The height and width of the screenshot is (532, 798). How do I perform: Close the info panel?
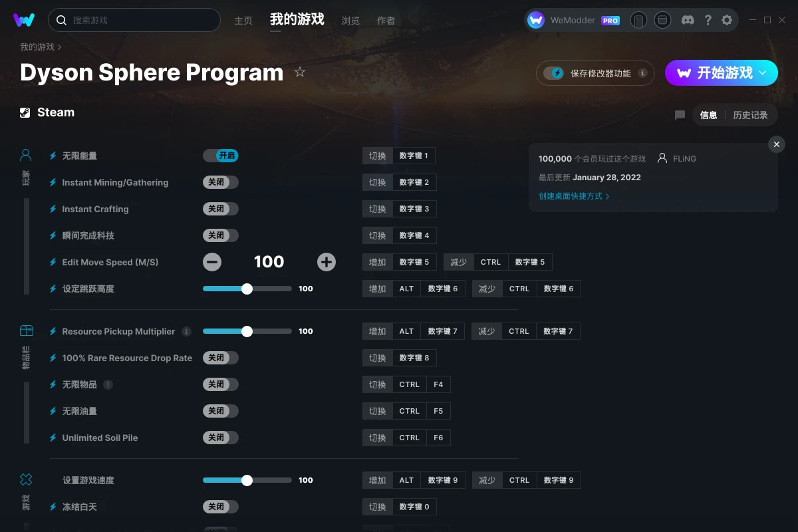(777, 144)
